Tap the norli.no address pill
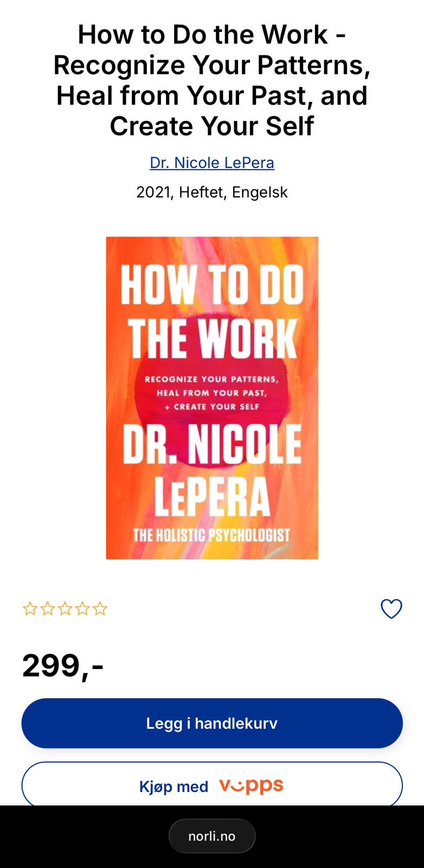The height and width of the screenshot is (868, 424). point(212,836)
